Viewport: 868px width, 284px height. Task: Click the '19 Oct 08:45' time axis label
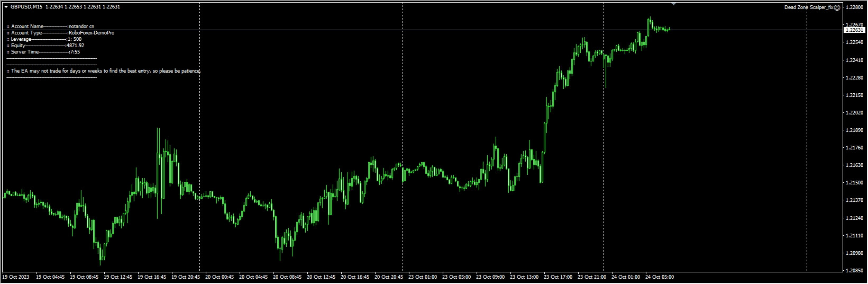click(x=84, y=277)
